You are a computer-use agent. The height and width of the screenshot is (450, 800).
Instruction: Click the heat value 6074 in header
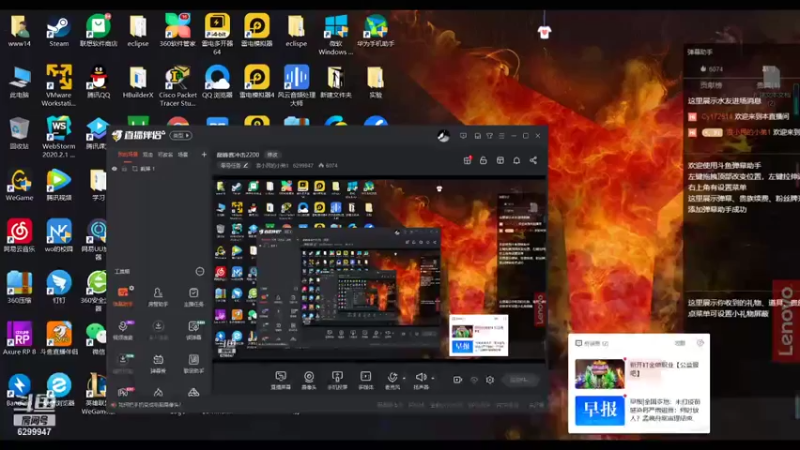(x=332, y=165)
